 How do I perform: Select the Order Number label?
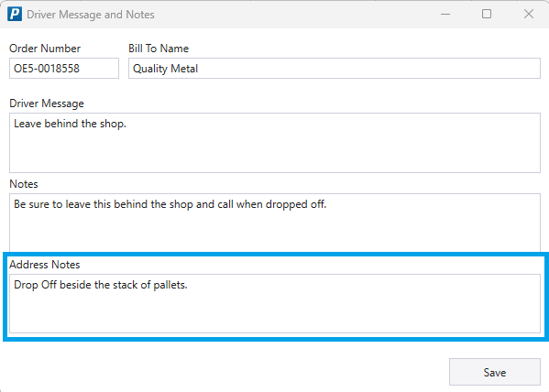(x=45, y=49)
